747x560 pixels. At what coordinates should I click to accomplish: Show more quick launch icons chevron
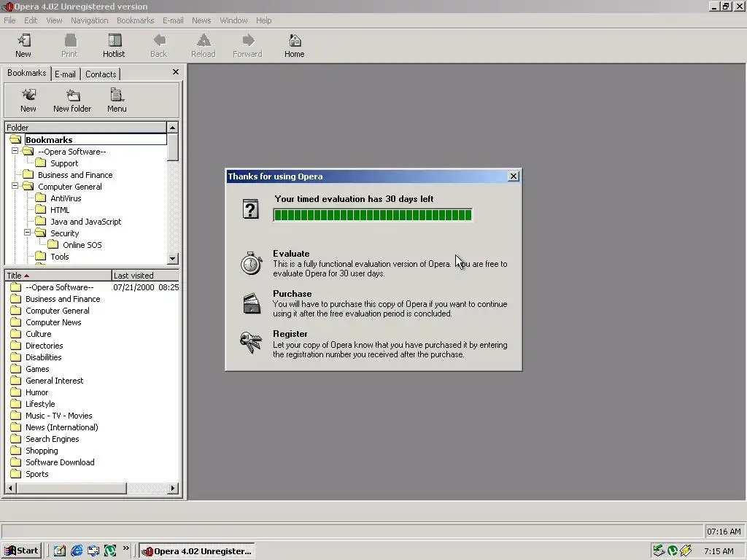pos(125,548)
